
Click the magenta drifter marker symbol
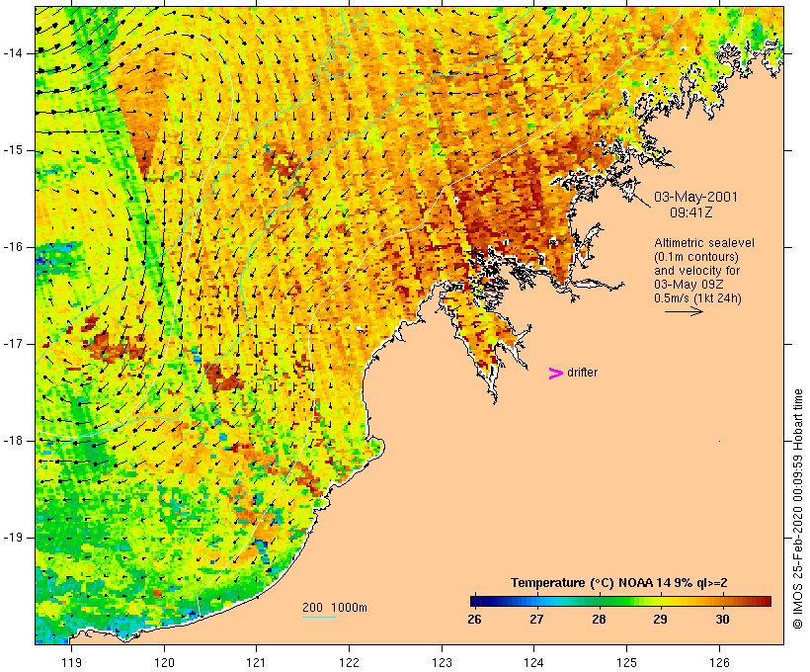tap(556, 374)
